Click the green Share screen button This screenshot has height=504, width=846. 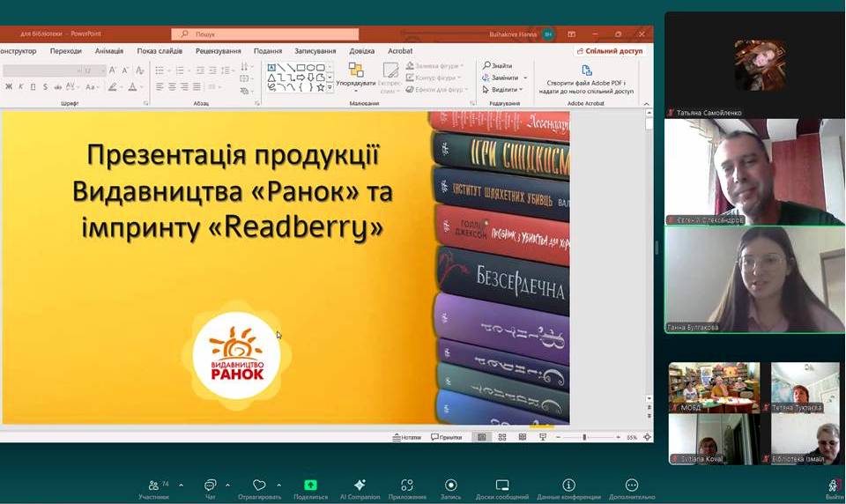pos(310,485)
